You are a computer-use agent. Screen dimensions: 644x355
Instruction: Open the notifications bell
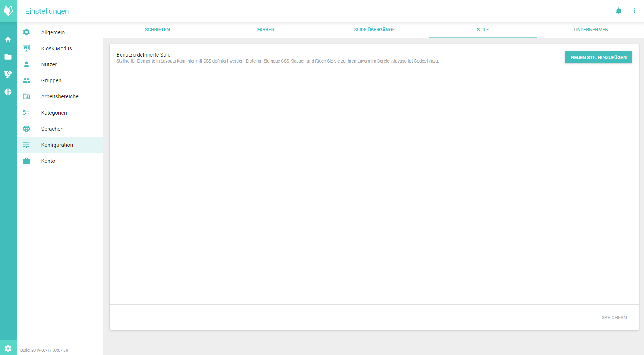click(x=619, y=11)
